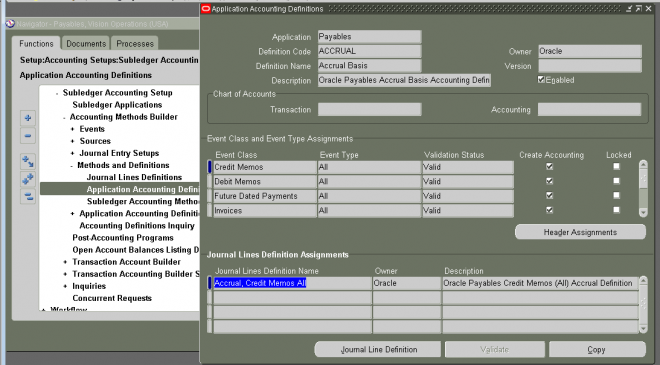Select Subledger Applications in navigator

coord(117,105)
